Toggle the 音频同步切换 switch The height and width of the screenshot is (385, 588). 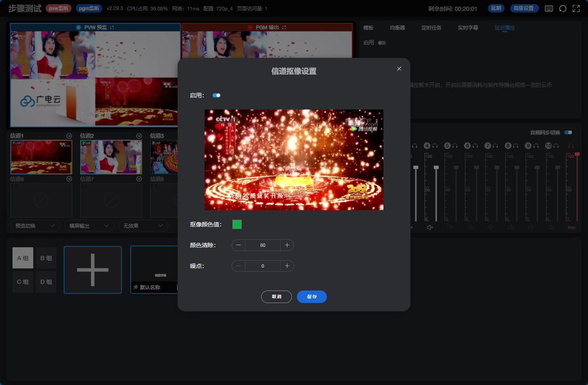[568, 132]
